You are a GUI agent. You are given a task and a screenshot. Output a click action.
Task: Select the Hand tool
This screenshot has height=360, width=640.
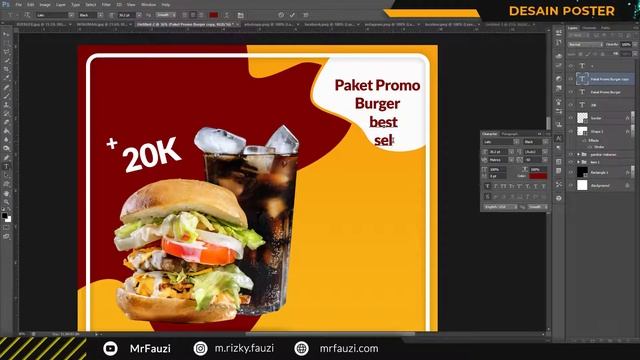point(7,193)
